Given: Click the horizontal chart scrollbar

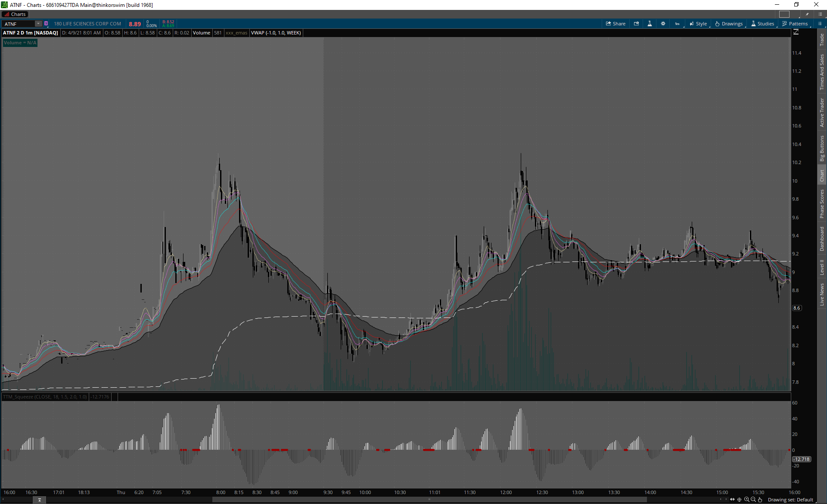Looking at the screenshot, I should pos(429,500).
